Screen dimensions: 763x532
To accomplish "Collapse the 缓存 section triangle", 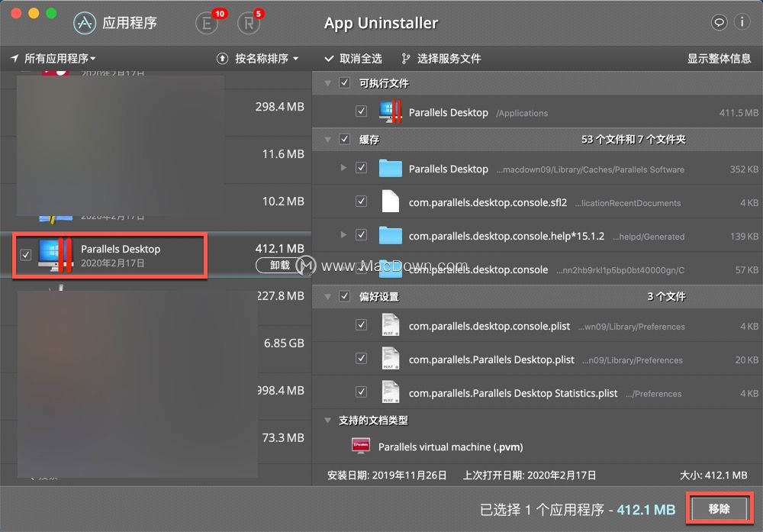I will coord(328,140).
